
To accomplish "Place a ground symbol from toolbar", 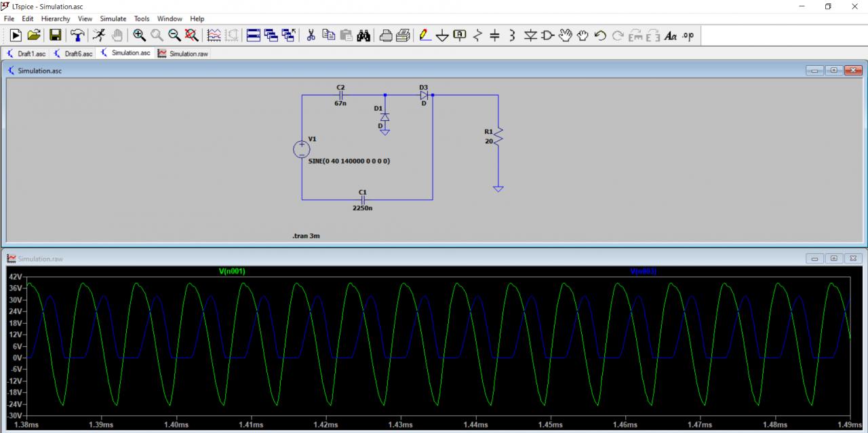I will click(x=442, y=35).
